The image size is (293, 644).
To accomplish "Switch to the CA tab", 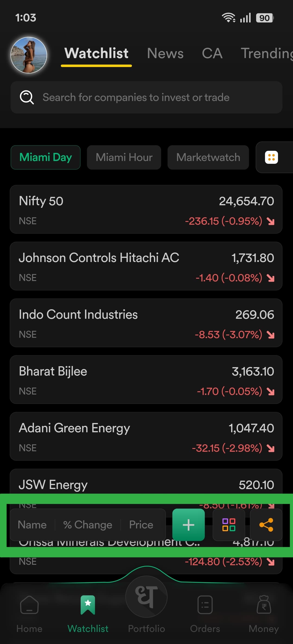I will (212, 53).
